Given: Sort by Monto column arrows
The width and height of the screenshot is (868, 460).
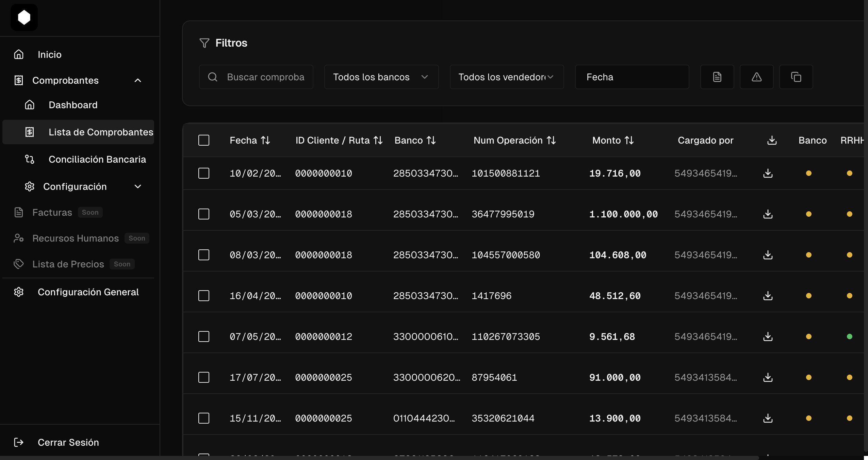Looking at the screenshot, I should (x=629, y=140).
